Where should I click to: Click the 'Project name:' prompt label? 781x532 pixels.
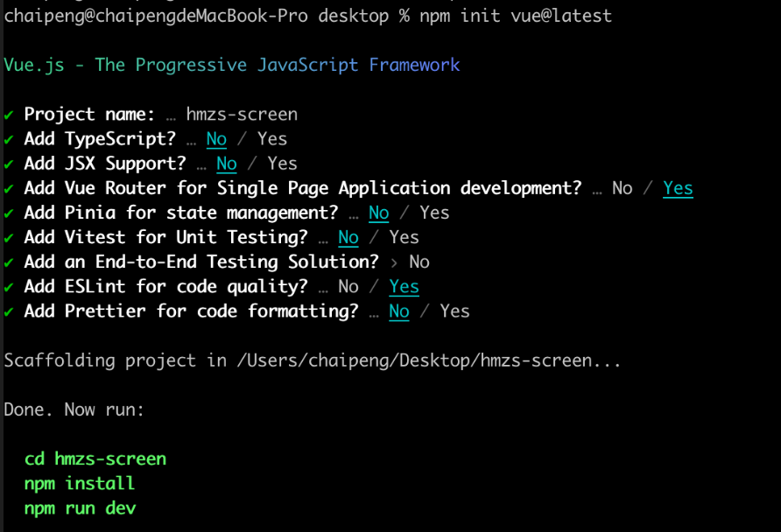click(x=89, y=115)
